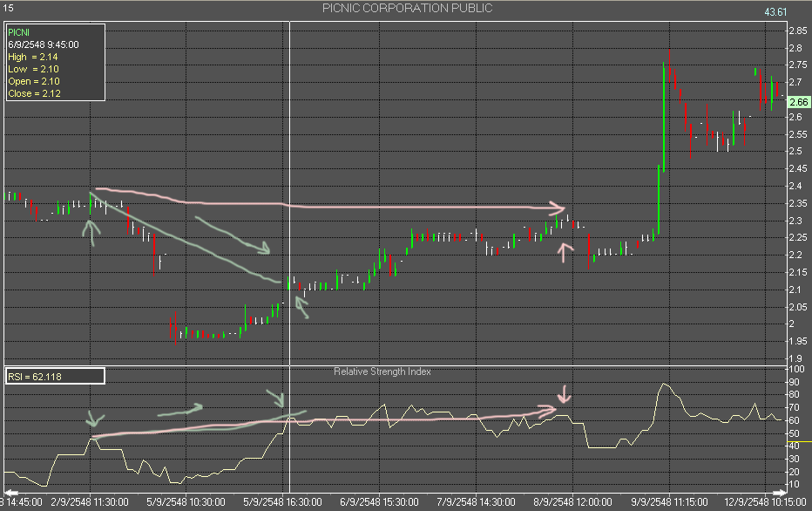Click the left scroll arrow on the time axis
Screen dimensions: 812x511
pyautogui.click(x=11, y=492)
